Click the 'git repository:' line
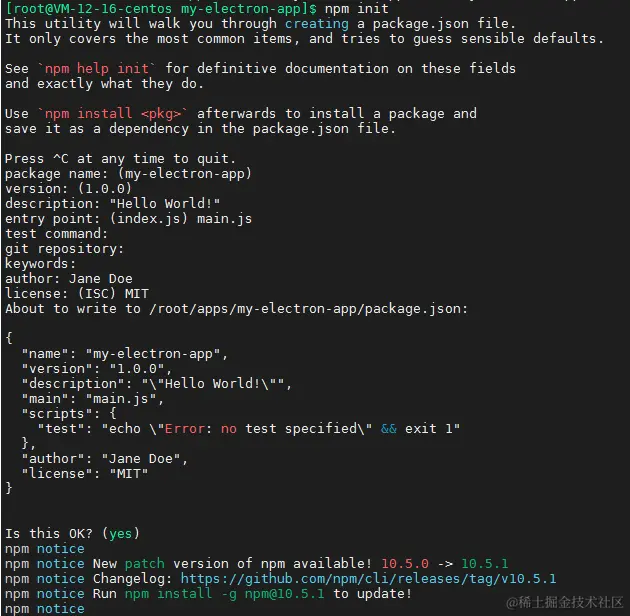The height and width of the screenshot is (616, 630). [x=64, y=249]
